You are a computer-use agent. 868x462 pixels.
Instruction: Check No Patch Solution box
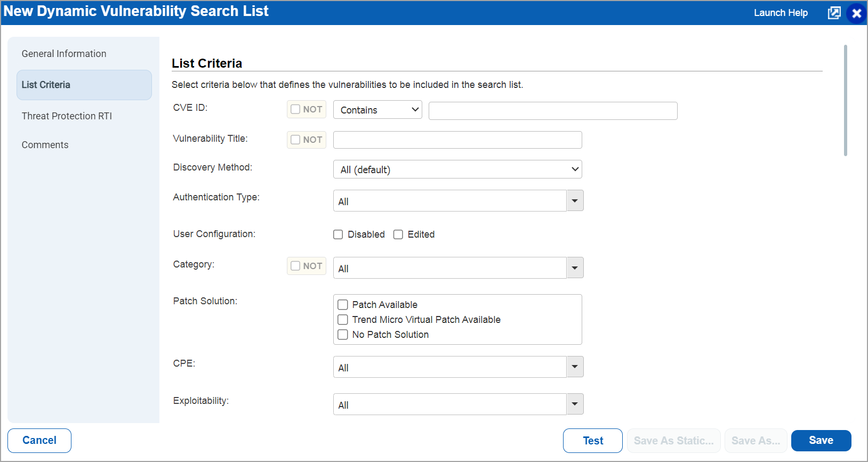coord(343,335)
